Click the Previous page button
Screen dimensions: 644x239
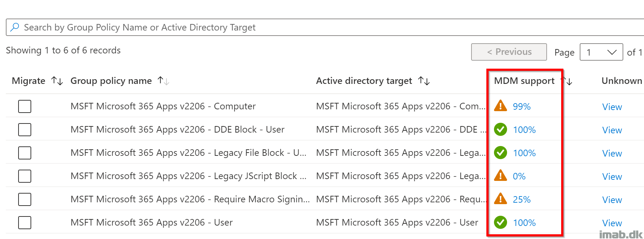[509, 52]
